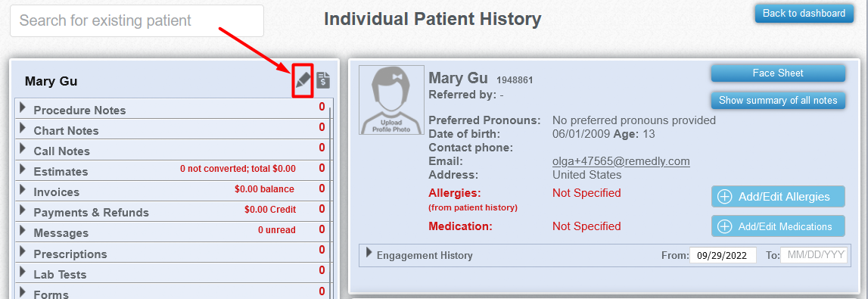Screen dimensions: 868x299
Task: Expand the Lab Tests section
Action: [x=174, y=273]
